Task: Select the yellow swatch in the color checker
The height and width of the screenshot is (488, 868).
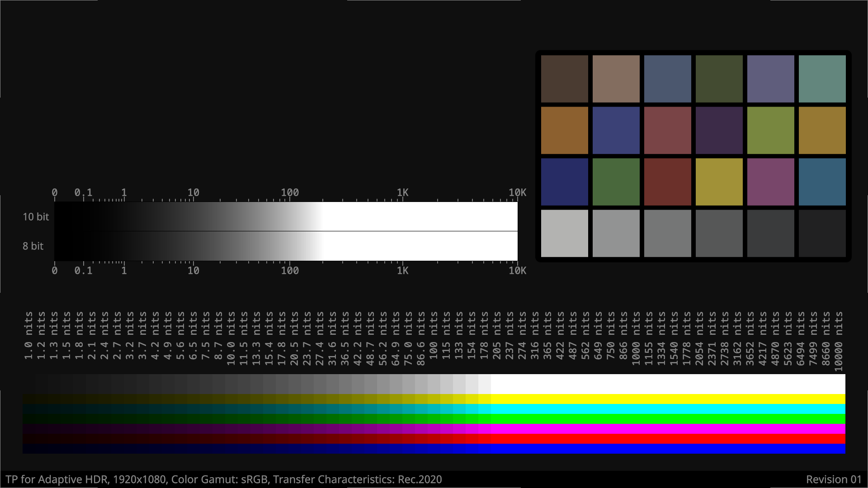Action: (x=719, y=182)
